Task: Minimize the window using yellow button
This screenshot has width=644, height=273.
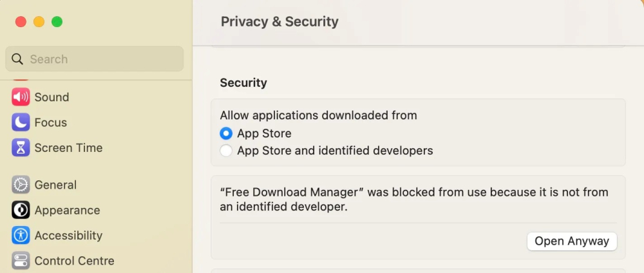Action: [x=39, y=22]
